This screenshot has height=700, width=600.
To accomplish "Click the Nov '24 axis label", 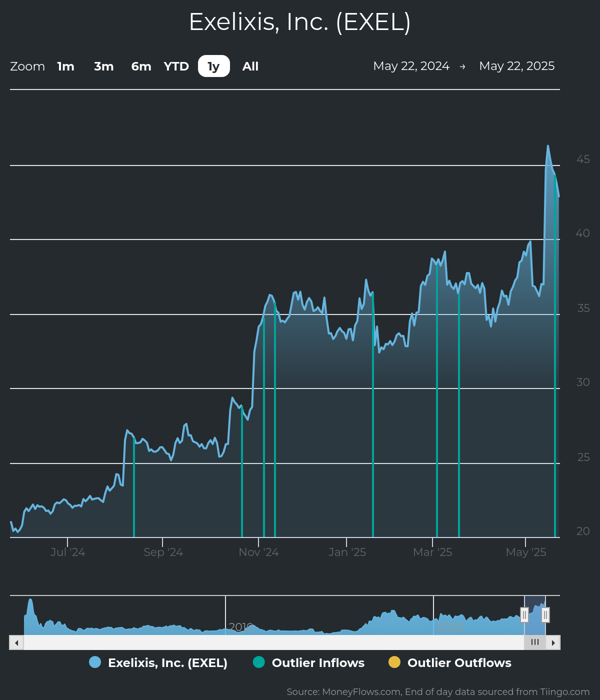I will [x=258, y=552].
